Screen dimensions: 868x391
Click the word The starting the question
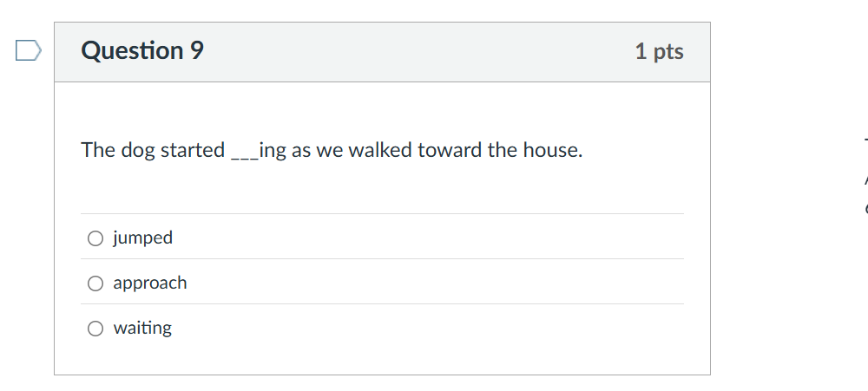(x=98, y=150)
